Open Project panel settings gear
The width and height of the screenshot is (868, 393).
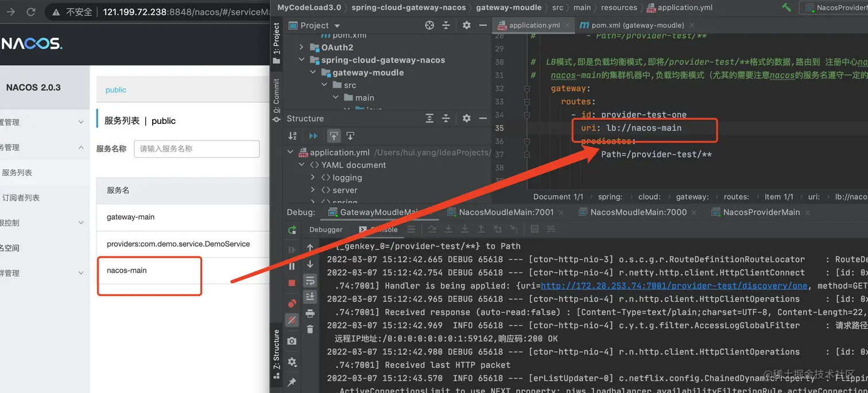coord(466,25)
